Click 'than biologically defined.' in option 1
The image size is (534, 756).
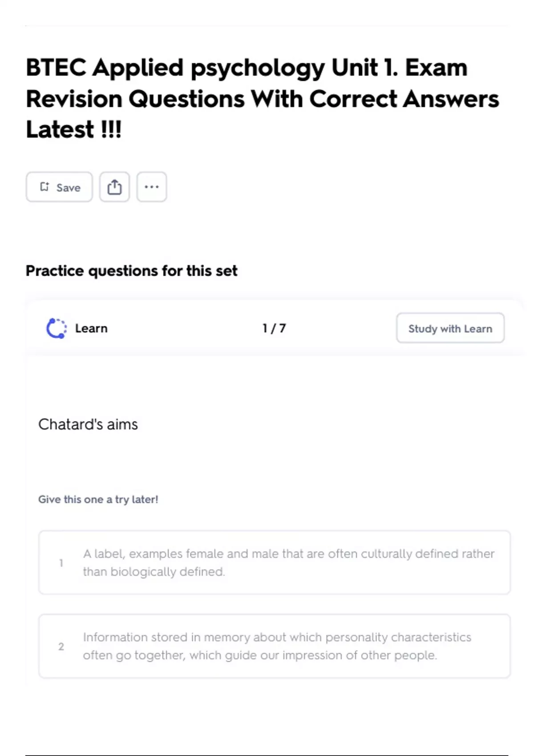(x=154, y=571)
